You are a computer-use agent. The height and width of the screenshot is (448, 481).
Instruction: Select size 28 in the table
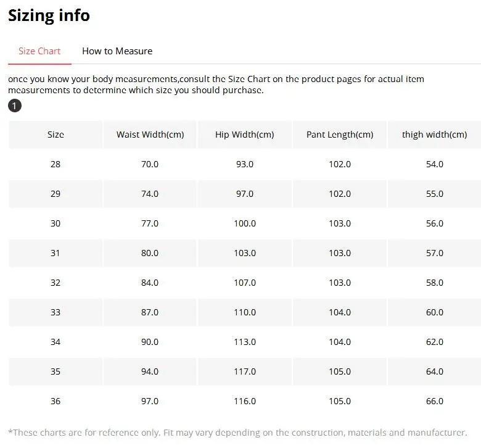(55, 164)
